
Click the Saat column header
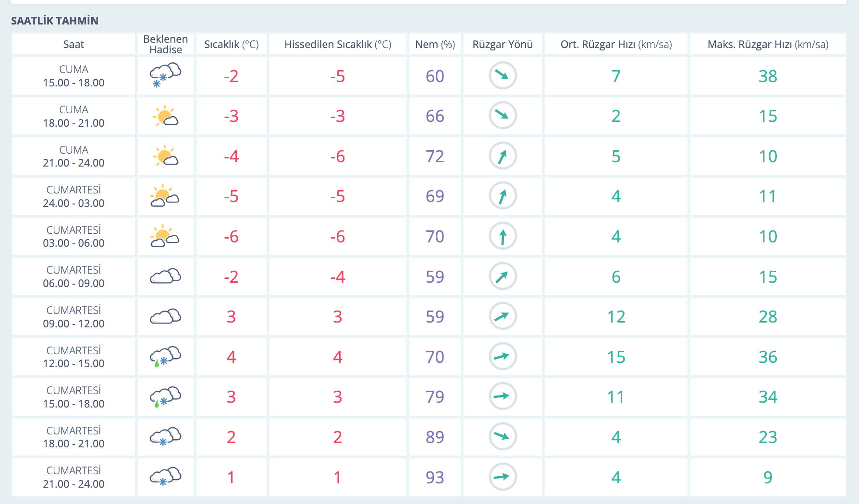(74, 45)
